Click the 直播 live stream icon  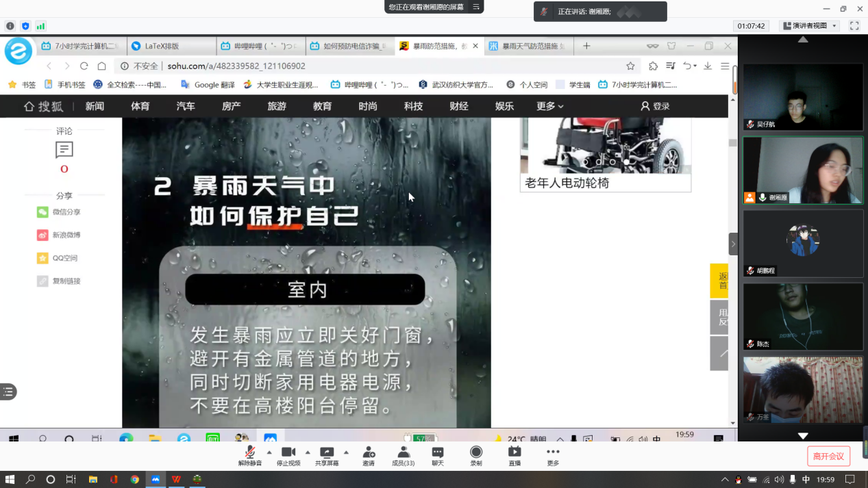point(514,452)
